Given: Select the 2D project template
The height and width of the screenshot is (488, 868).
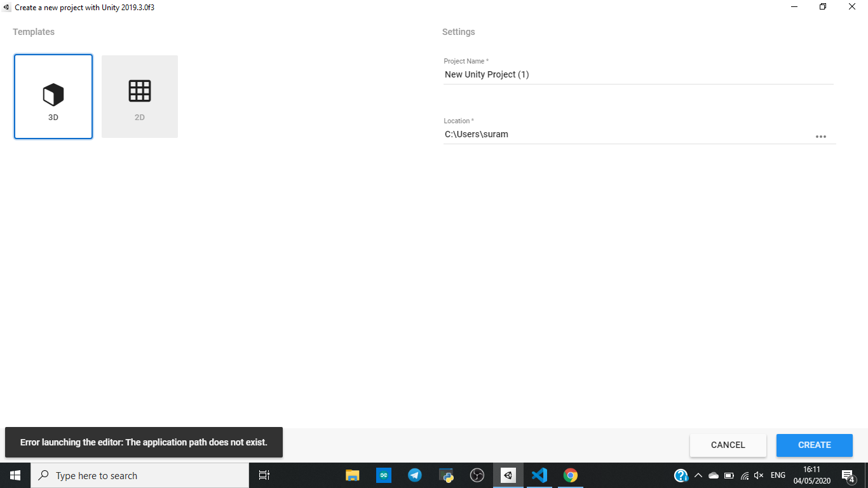Looking at the screenshot, I should point(140,97).
